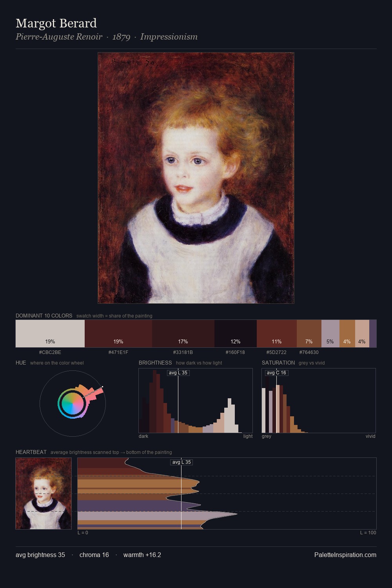This screenshot has width=392, height=588.
Task: Click the avg L 35 label in Heartbeat chart
Action: coord(181,462)
